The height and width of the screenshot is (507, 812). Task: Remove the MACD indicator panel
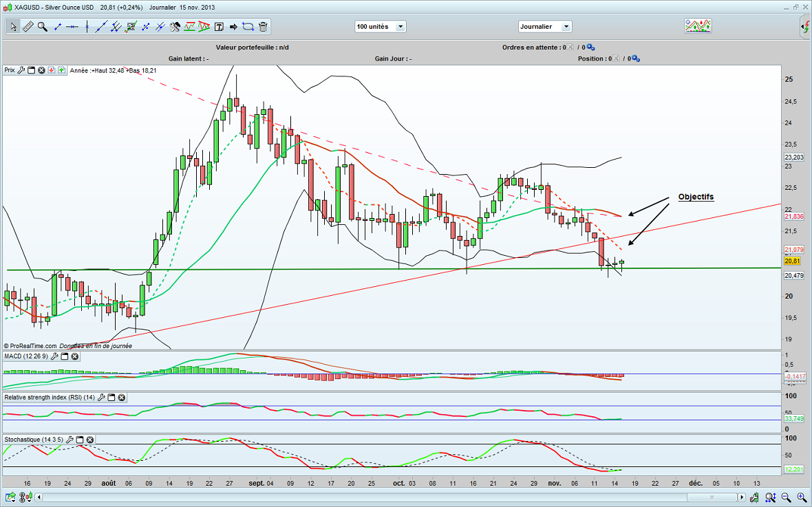click(75, 356)
